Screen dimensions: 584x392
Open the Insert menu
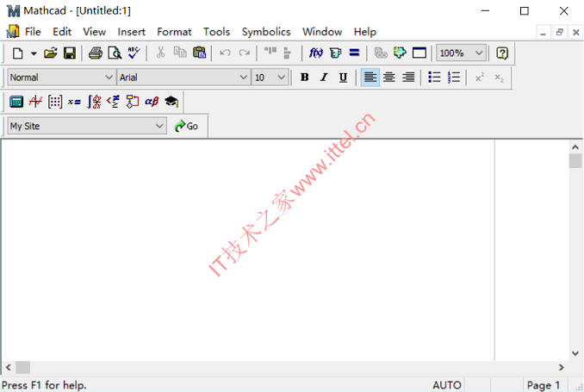click(131, 32)
